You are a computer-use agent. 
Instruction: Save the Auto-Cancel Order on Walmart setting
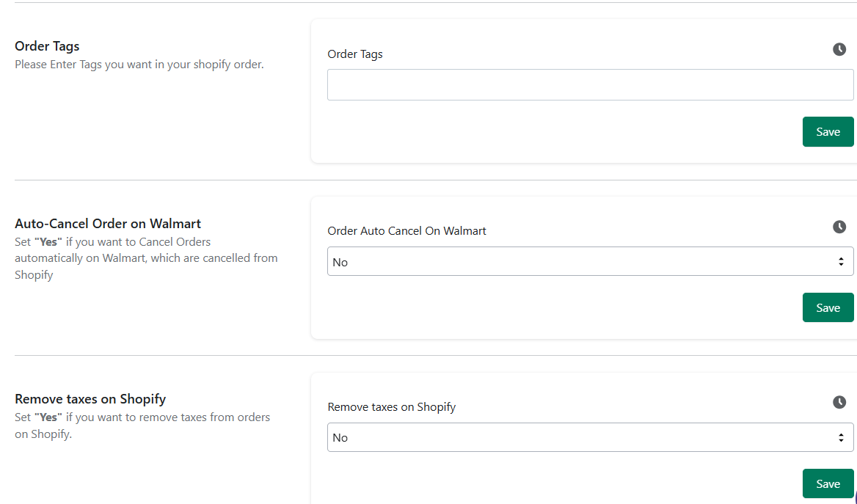click(828, 307)
